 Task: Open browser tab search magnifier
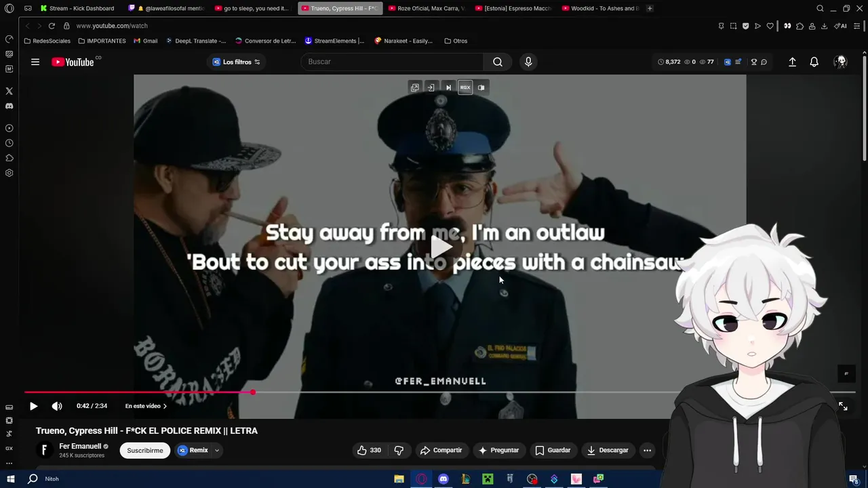820,8
